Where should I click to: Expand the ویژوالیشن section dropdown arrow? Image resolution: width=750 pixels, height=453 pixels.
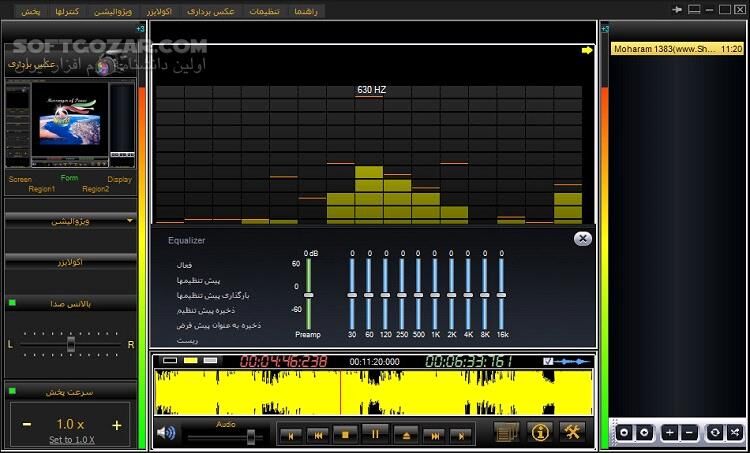click(x=130, y=219)
